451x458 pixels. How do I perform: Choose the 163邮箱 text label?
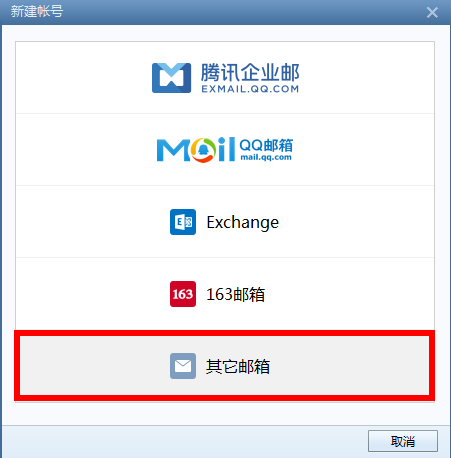pos(235,294)
